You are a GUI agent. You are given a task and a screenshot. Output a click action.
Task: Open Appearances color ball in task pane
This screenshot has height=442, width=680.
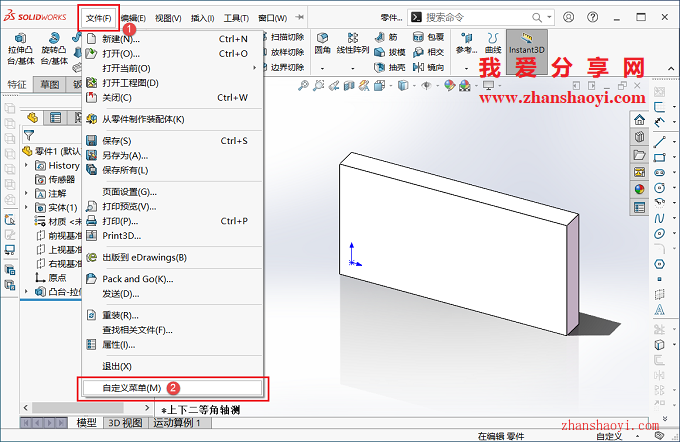click(x=639, y=189)
